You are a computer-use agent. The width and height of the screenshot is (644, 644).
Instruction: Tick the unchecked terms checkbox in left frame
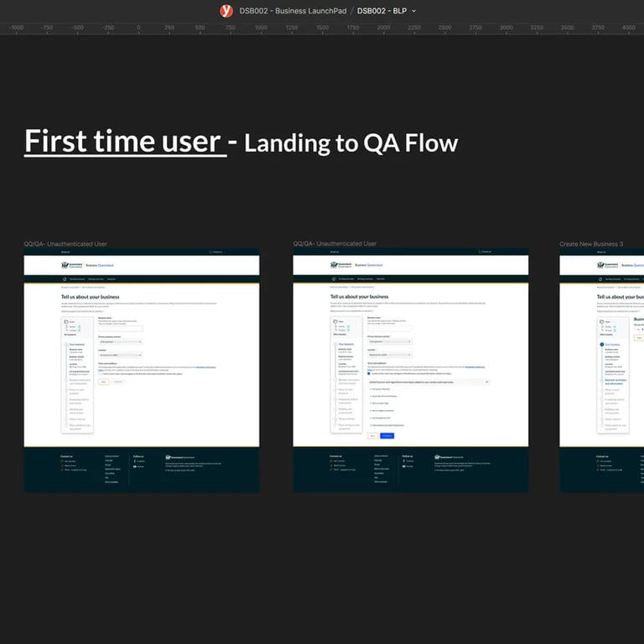pyautogui.click(x=100, y=374)
